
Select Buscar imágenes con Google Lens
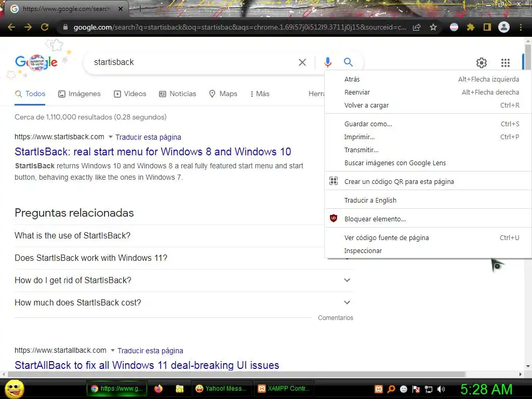pyautogui.click(x=428, y=163)
